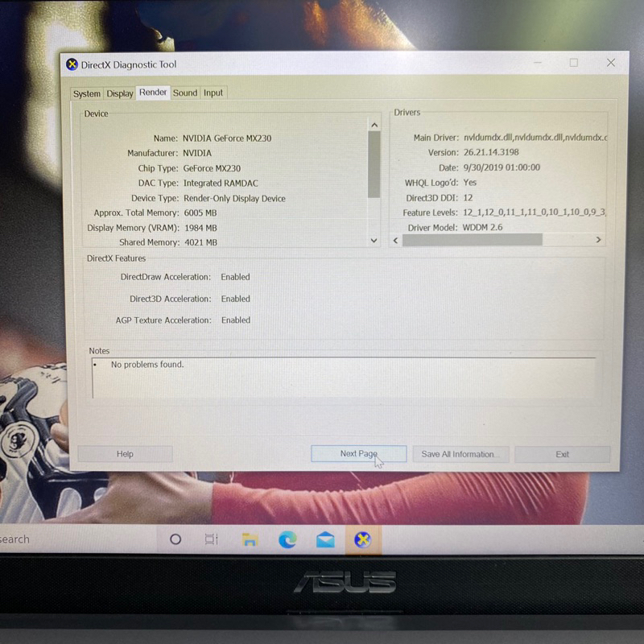Go to the Input tab

point(213,93)
